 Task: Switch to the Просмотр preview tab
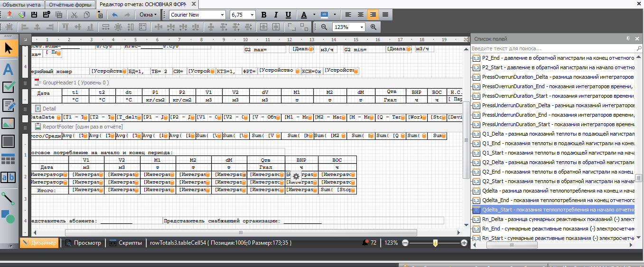[x=84, y=243]
